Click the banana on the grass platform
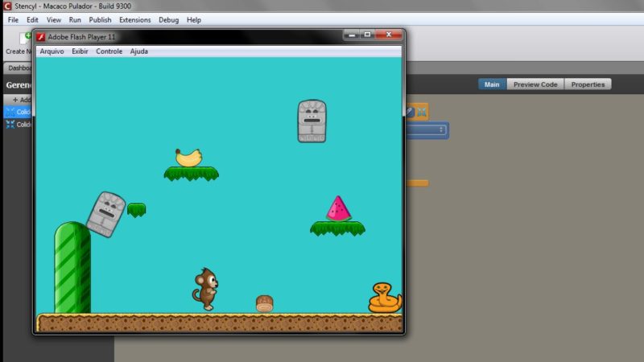This screenshot has height=362, width=644. click(188, 158)
